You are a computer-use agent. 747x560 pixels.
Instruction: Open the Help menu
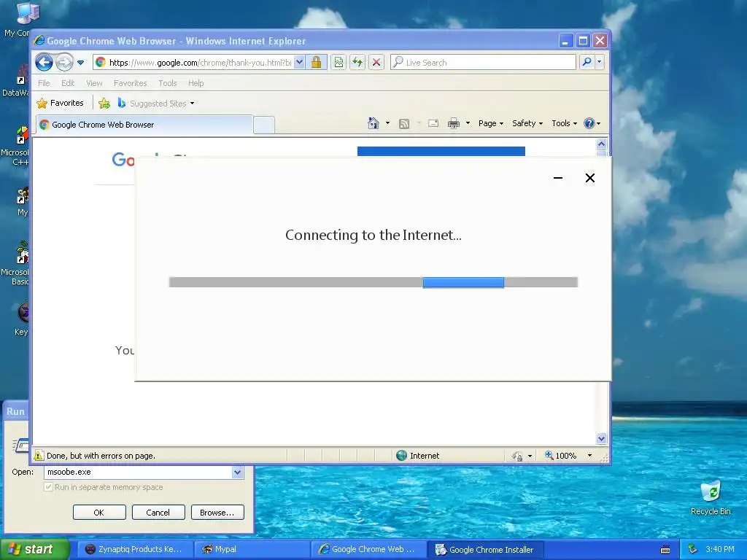[x=196, y=83]
